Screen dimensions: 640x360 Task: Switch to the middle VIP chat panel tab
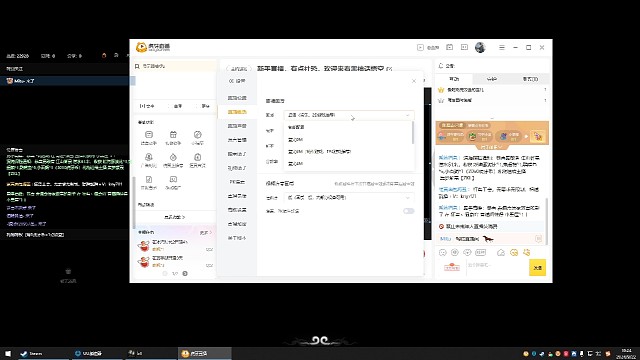492,79
